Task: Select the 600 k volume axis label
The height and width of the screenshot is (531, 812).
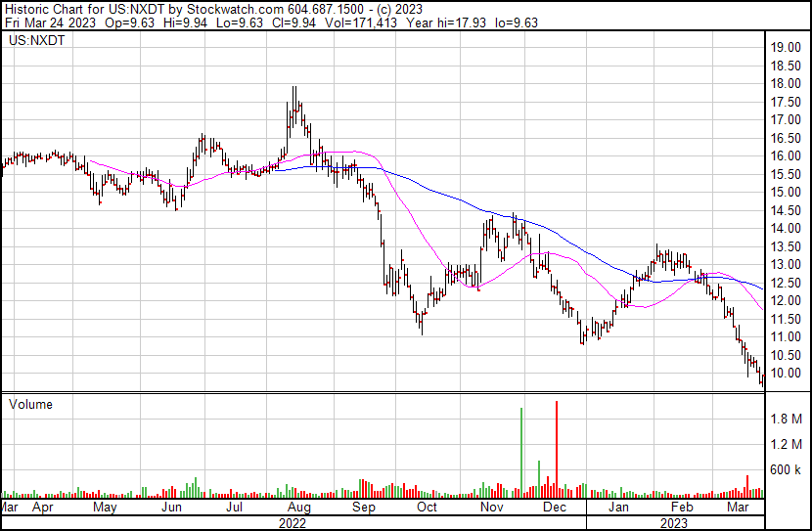Action: click(x=787, y=470)
